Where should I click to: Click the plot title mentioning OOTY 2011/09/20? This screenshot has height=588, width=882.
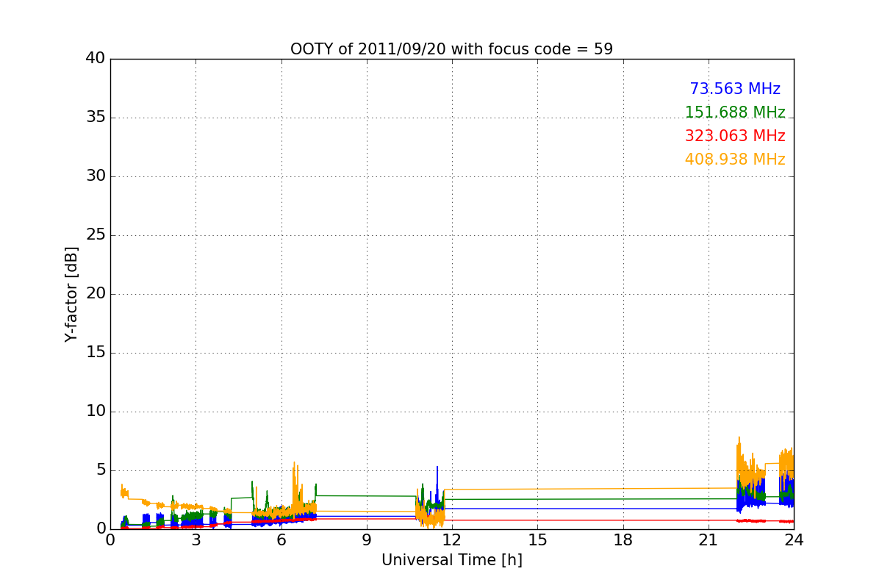point(451,49)
